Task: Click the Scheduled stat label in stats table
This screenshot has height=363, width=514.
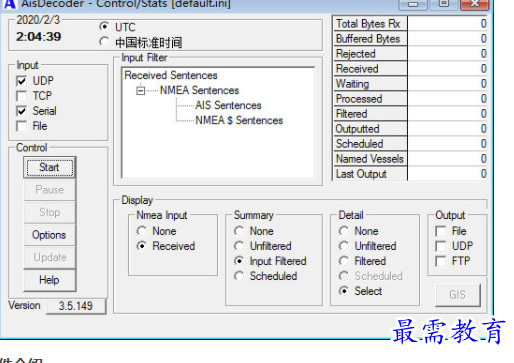Action: coord(370,144)
